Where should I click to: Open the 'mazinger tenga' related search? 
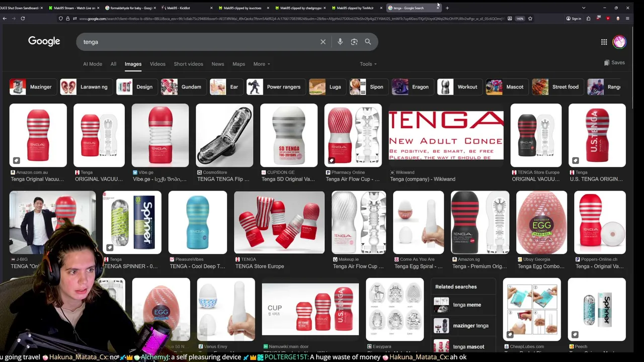pyautogui.click(x=463, y=326)
